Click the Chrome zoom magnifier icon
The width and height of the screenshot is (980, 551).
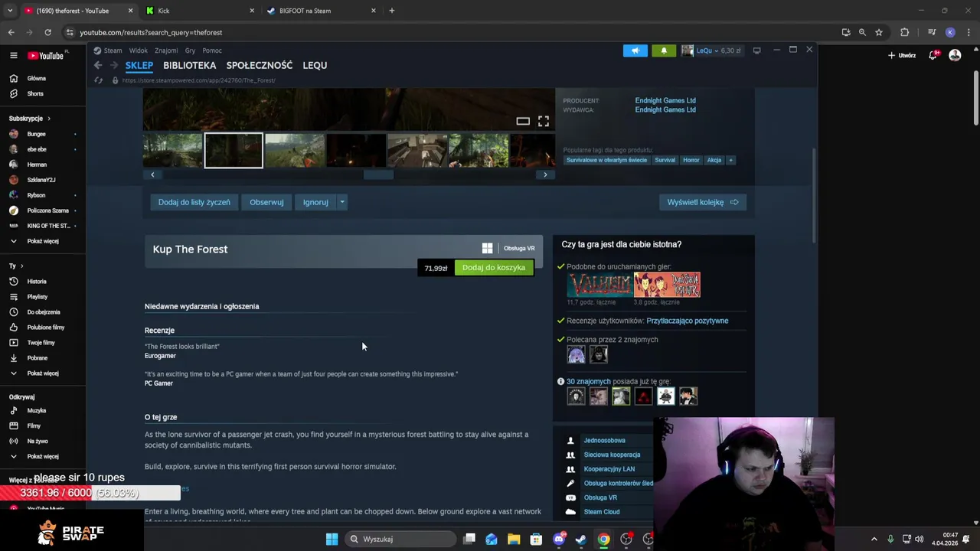tap(862, 32)
